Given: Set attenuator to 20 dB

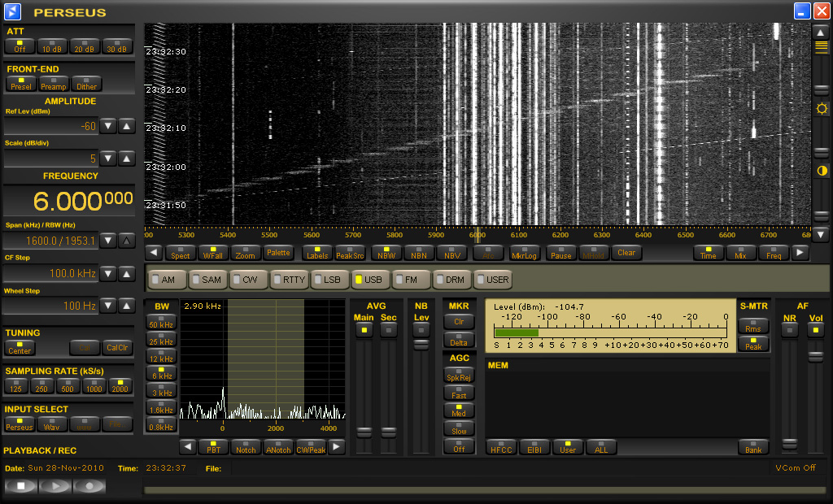Looking at the screenshot, I should click(85, 46).
